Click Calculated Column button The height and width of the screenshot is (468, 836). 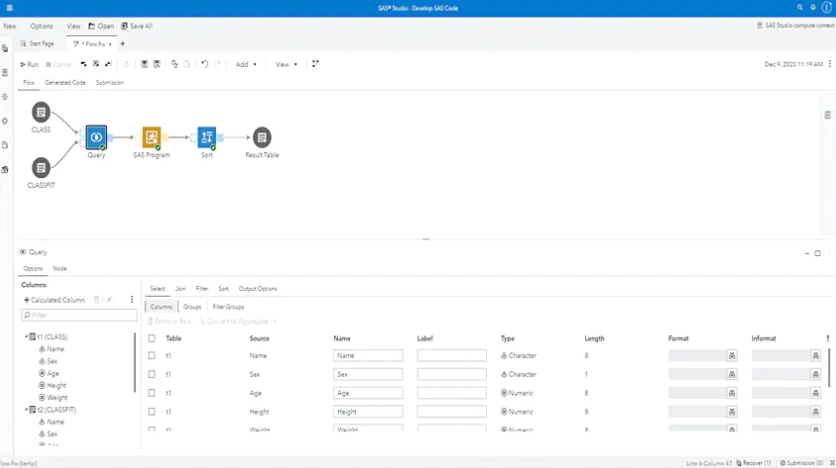point(54,300)
